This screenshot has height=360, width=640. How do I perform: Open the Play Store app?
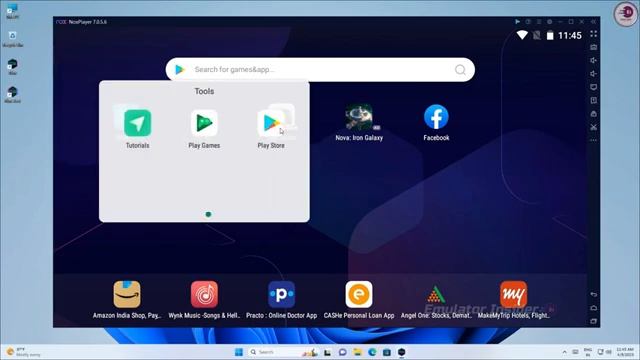point(271,123)
